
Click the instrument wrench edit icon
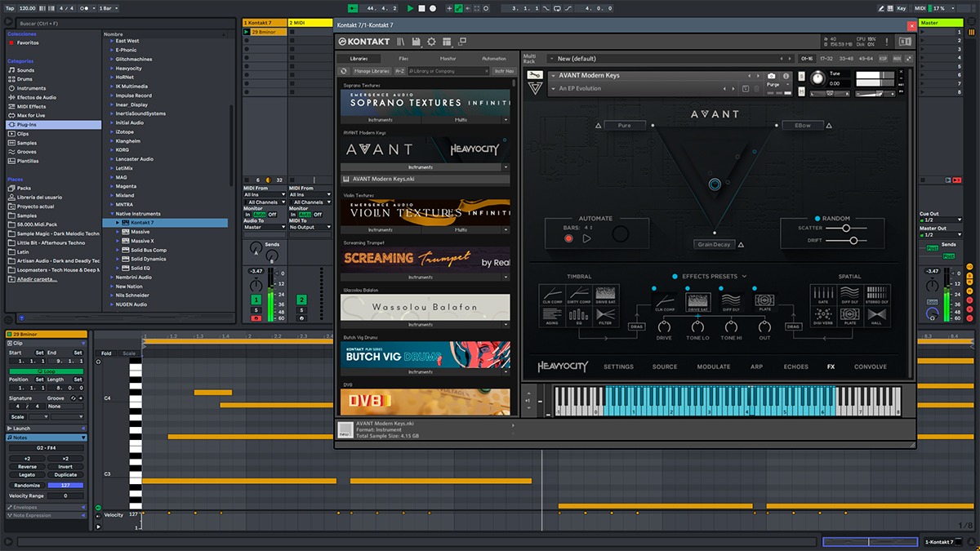(533, 76)
